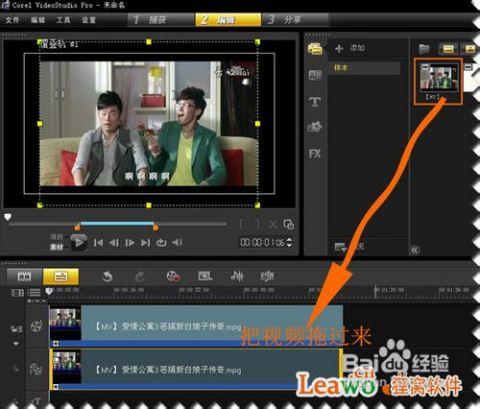Open the 文件 menu
Image resolution: width=480 pixels, height=409 pixels.
coord(13,20)
